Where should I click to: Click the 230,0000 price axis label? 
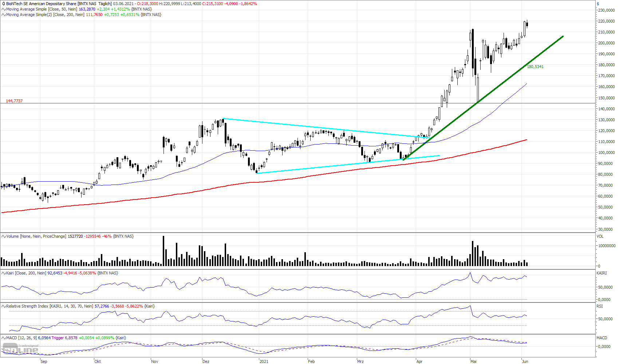click(x=607, y=10)
